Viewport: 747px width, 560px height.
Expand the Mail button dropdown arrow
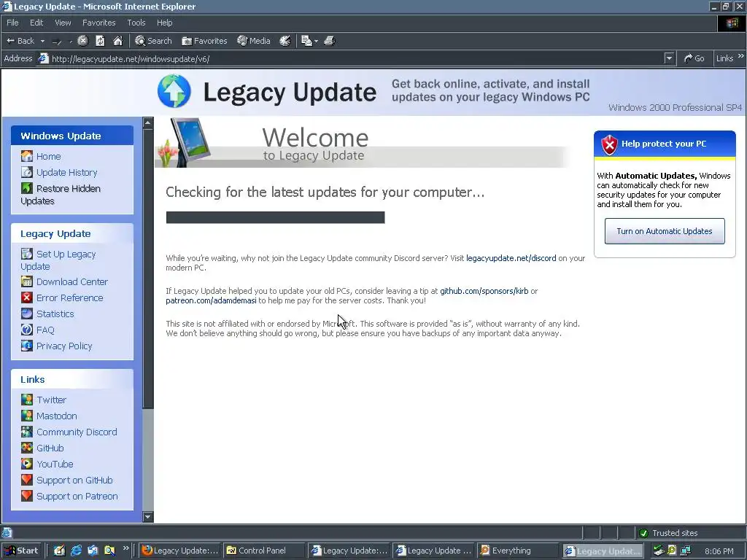316,42
